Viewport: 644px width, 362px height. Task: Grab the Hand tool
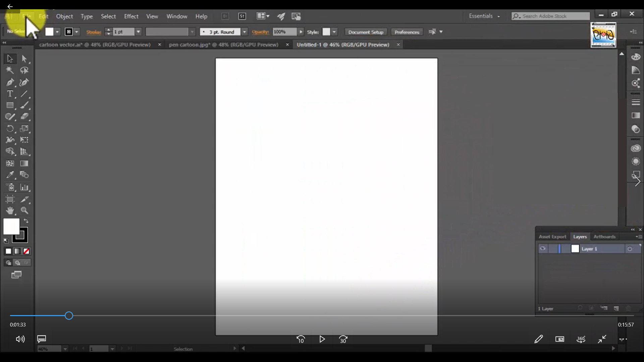[10, 210]
